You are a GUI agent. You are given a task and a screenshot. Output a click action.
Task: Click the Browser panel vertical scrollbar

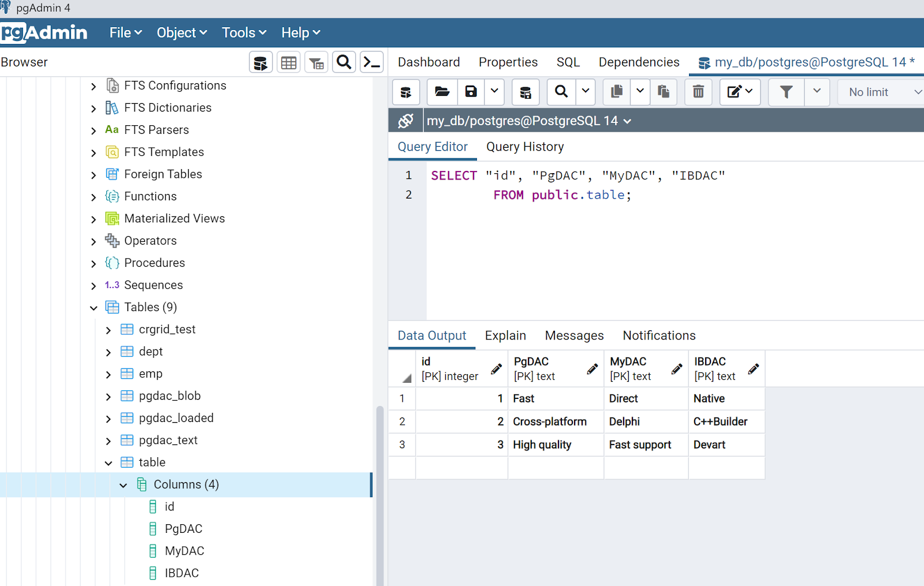379,497
